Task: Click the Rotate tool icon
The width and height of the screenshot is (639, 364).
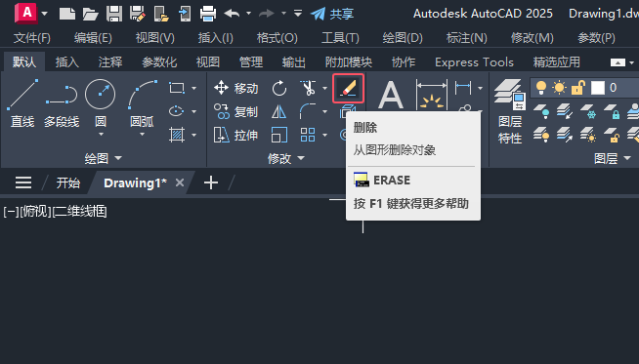Action: tap(279, 88)
